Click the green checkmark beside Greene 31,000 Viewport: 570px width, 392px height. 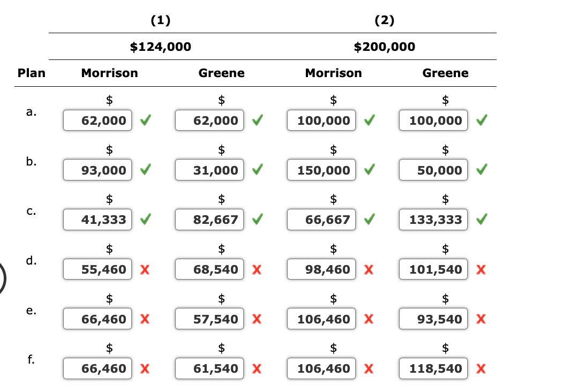pos(257,170)
